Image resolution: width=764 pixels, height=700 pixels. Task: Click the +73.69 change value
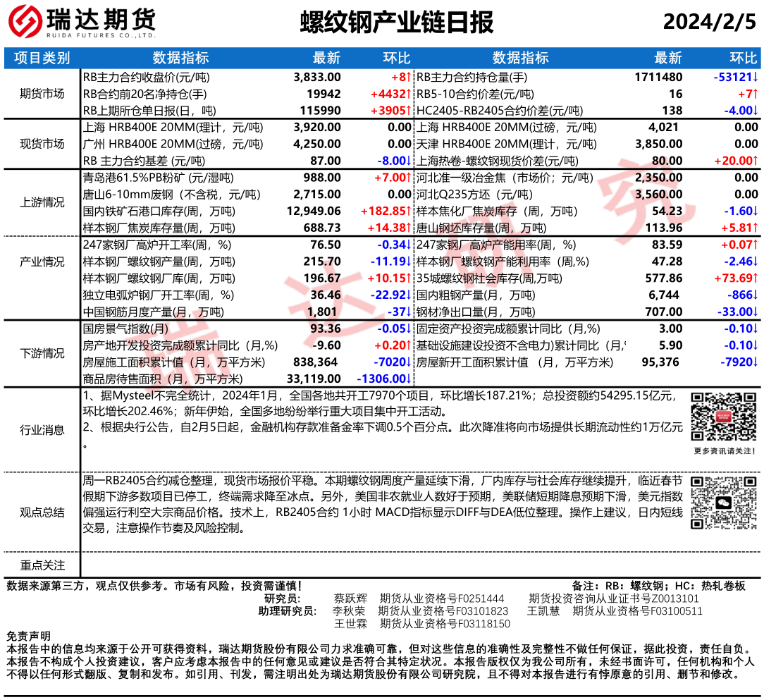(x=737, y=278)
